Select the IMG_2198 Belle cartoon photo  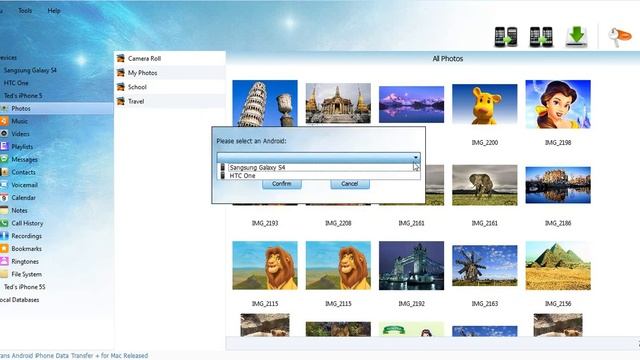558,104
